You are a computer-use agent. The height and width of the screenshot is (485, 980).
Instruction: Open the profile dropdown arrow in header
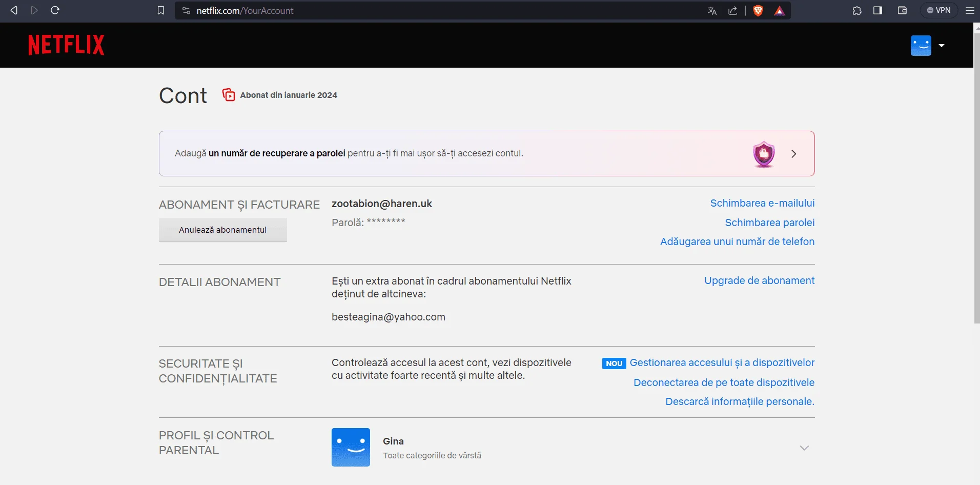click(941, 46)
